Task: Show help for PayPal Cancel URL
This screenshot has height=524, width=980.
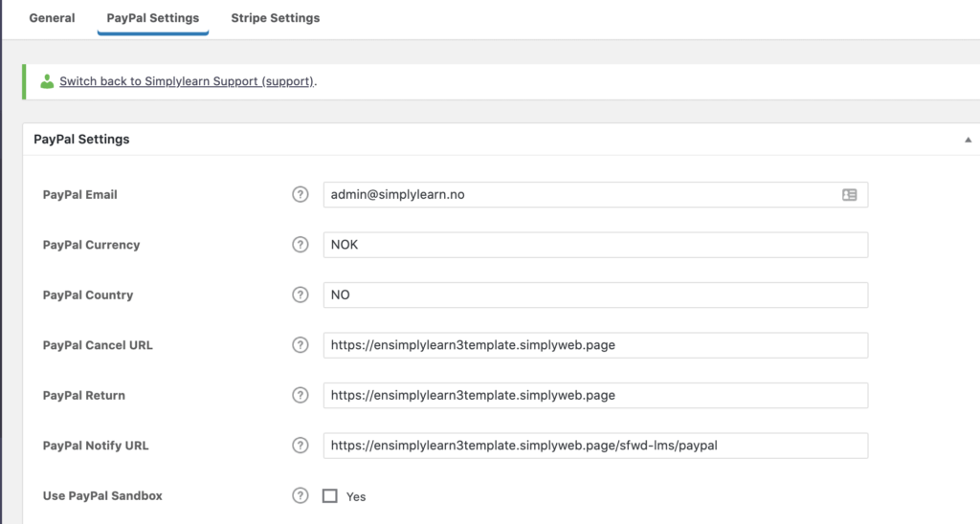Action: (x=301, y=345)
